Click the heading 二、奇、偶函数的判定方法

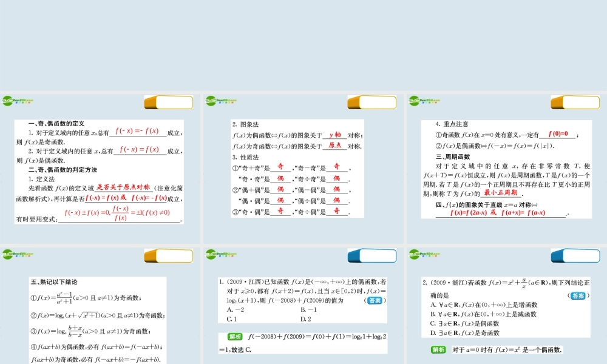click(63, 170)
